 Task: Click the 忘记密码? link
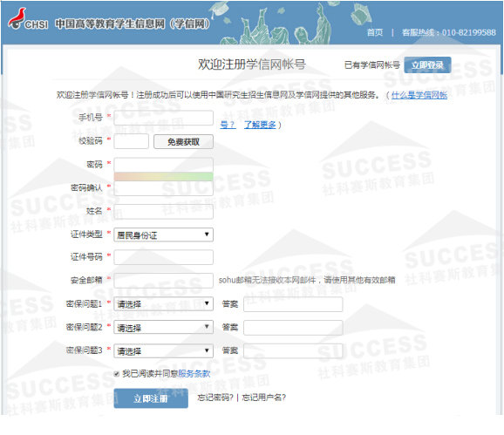coord(215,398)
